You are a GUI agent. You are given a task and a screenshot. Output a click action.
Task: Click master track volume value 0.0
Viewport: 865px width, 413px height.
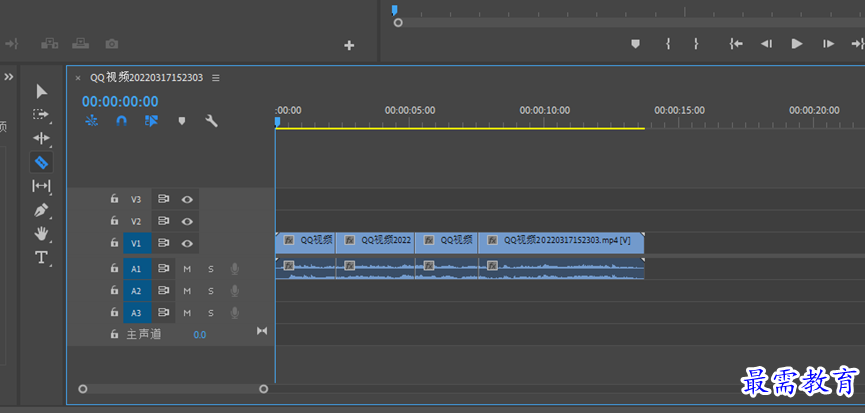click(x=200, y=335)
